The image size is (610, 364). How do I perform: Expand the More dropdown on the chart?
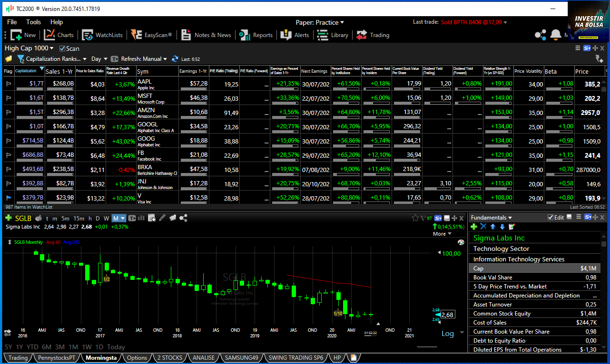442,234
